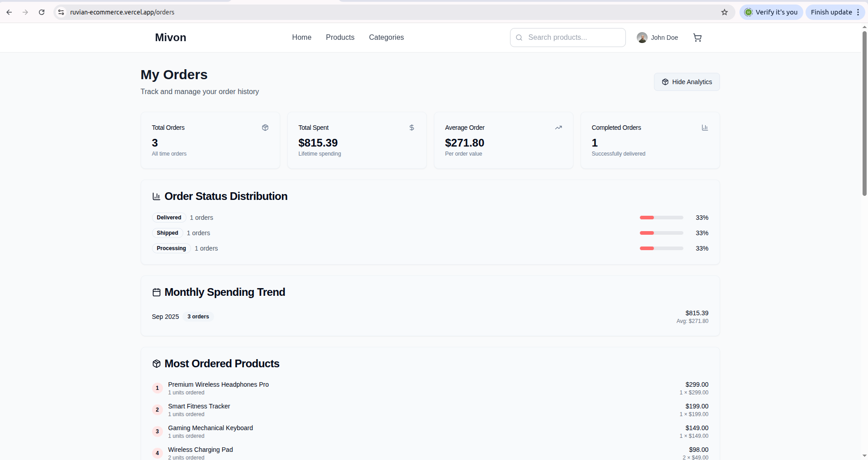
Task: Open site information icon in address bar
Action: point(61,12)
